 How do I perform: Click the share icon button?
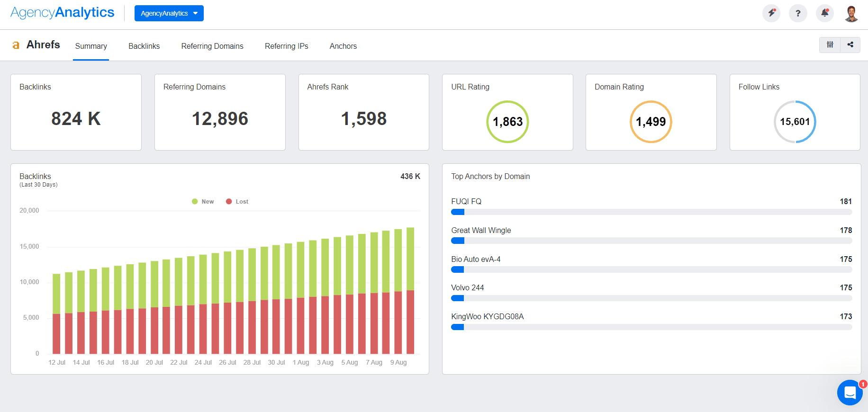(x=850, y=45)
